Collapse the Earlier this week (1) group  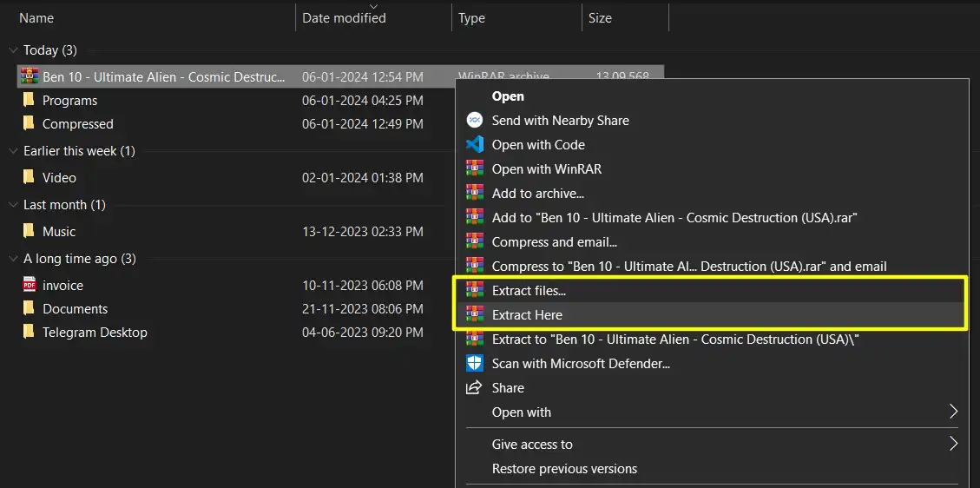pos(13,150)
